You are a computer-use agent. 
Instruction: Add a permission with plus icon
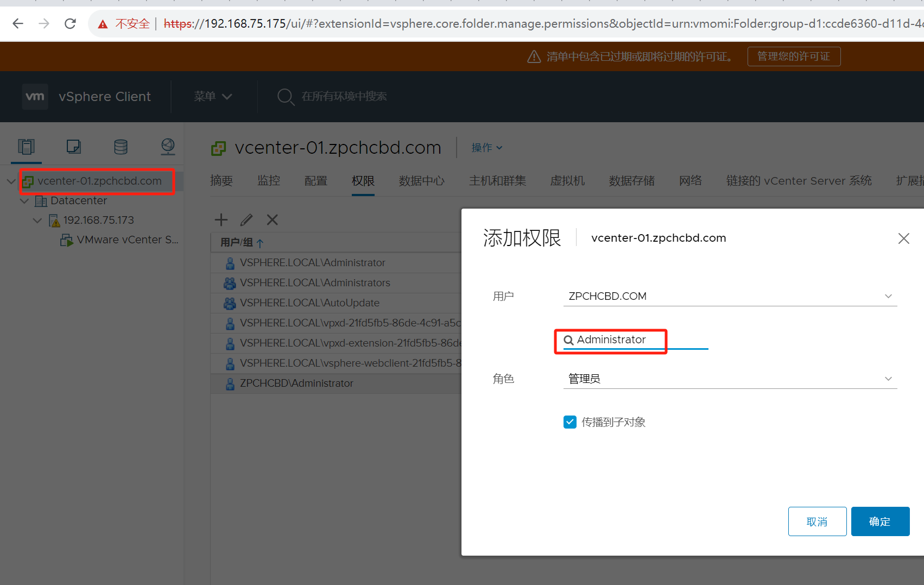221,220
